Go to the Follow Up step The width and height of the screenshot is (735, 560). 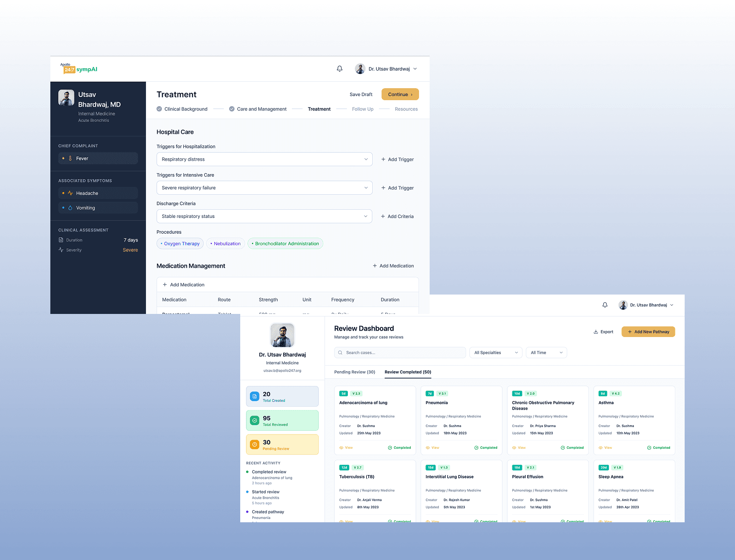coord(363,109)
